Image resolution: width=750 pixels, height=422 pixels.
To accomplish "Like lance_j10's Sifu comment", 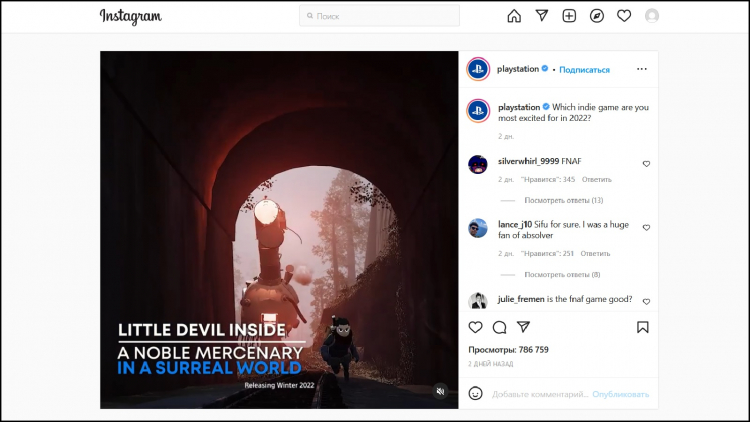I will (x=646, y=228).
